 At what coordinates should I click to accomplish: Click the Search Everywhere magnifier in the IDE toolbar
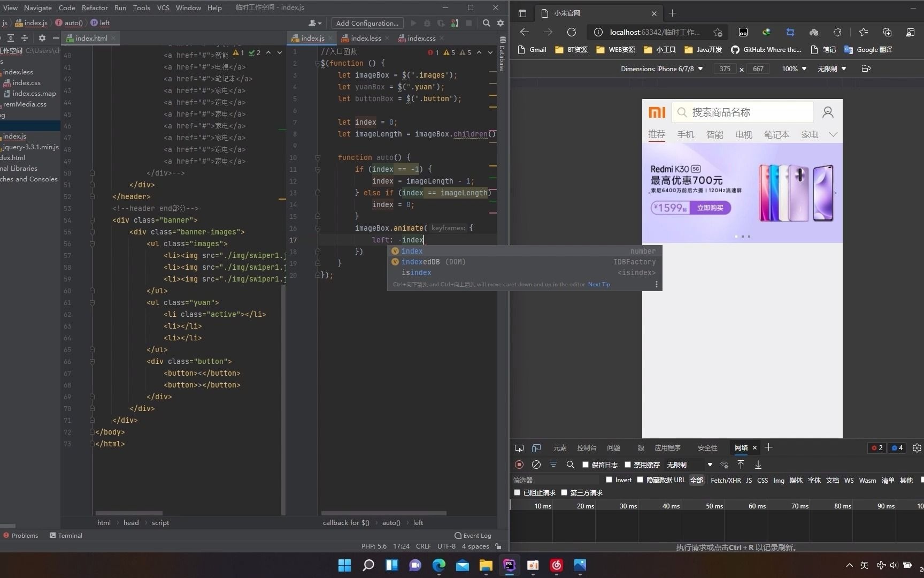[486, 23]
